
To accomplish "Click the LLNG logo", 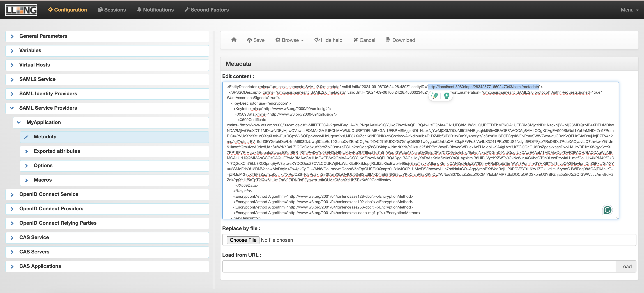I will point(21,10).
